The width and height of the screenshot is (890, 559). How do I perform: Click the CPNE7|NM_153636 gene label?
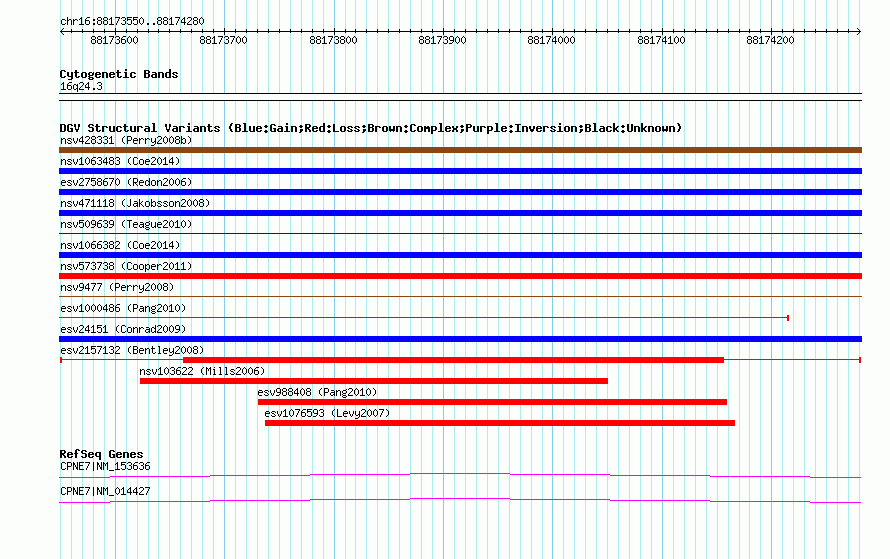tap(105, 466)
